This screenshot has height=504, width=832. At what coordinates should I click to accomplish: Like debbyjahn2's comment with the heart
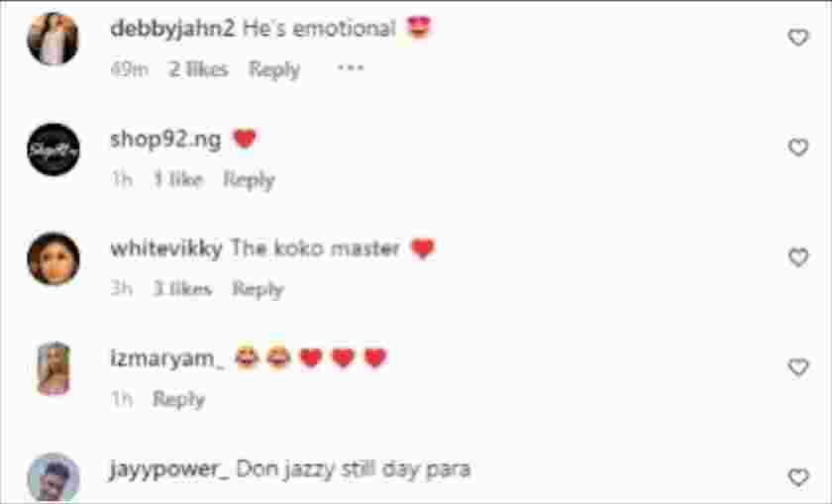[798, 38]
